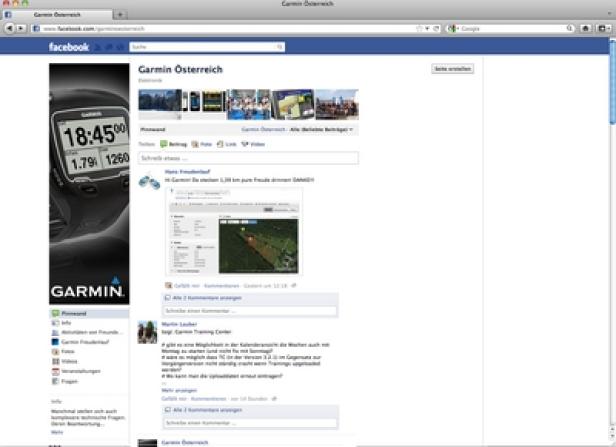
Task: Click Gefällt mir on the first post
Action: [187, 286]
